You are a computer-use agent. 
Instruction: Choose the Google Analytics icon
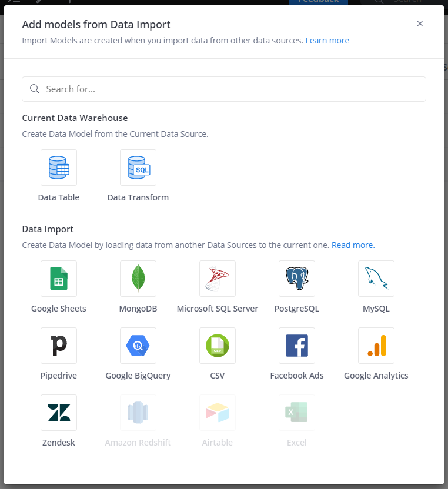(376, 346)
